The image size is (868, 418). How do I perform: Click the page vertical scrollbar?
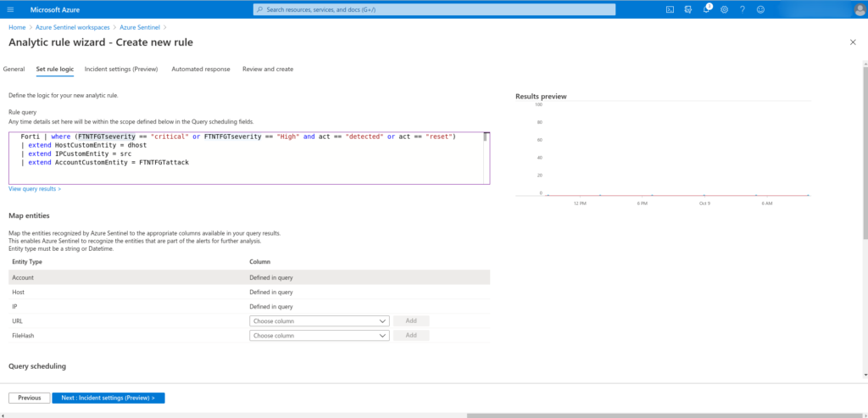click(x=865, y=155)
